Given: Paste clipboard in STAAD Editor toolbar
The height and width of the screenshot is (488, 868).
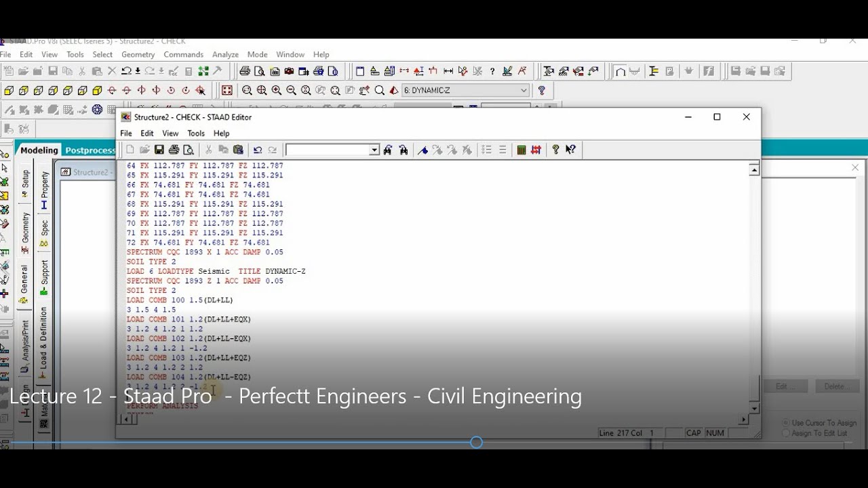Looking at the screenshot, I should [238, 150].
